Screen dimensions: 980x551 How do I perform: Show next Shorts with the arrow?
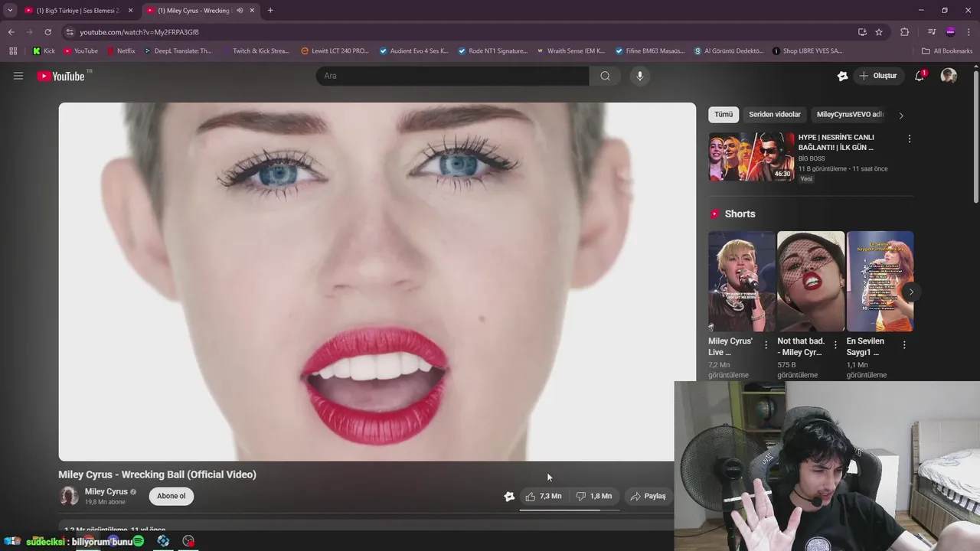click(911, 292)
